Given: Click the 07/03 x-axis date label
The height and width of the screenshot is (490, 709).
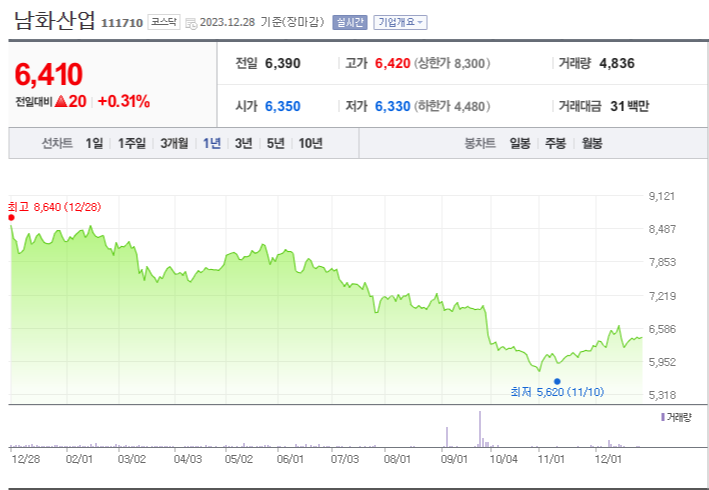Looking at the screenshot, I should (x=345, y=459).
